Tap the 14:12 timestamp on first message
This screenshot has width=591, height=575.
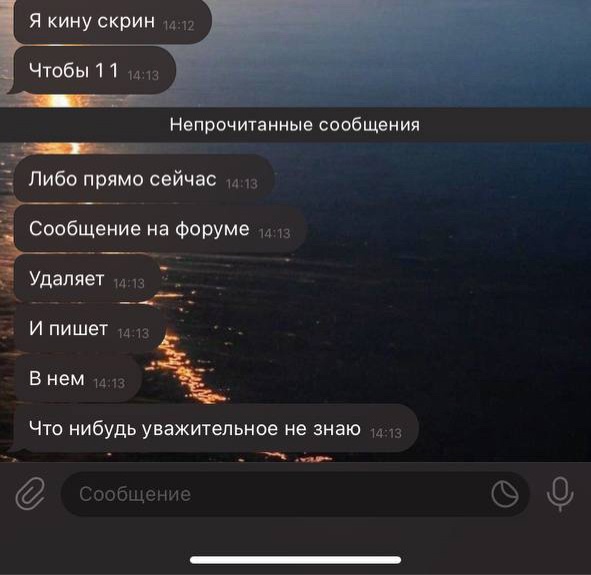click(179, 26)
